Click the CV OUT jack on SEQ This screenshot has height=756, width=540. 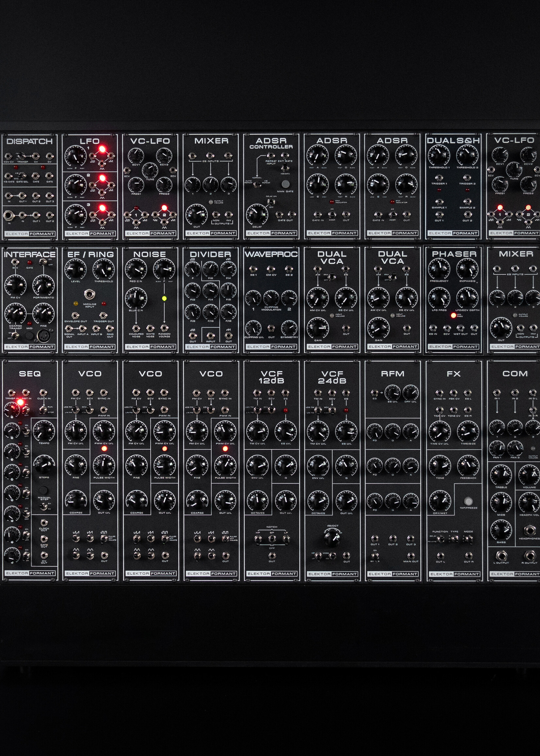coord(44,555)
